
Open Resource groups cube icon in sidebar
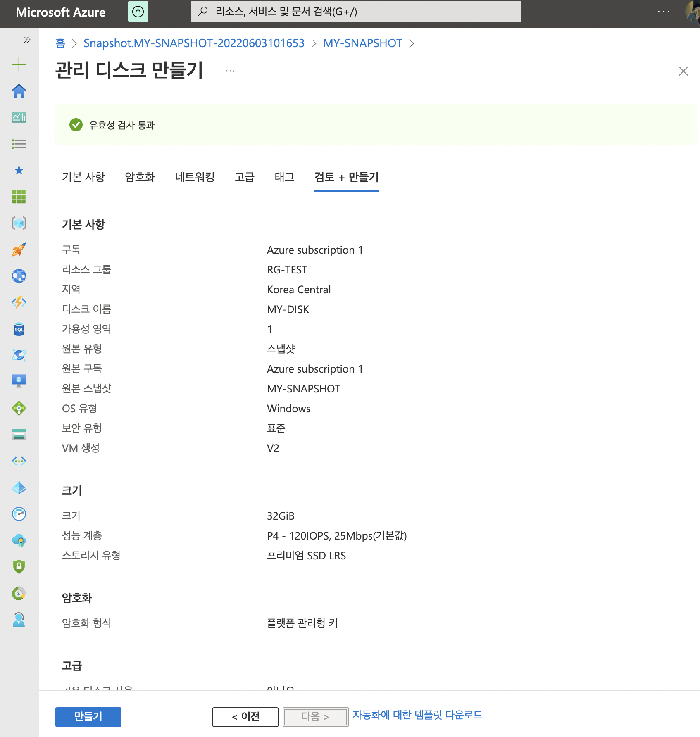19,223
